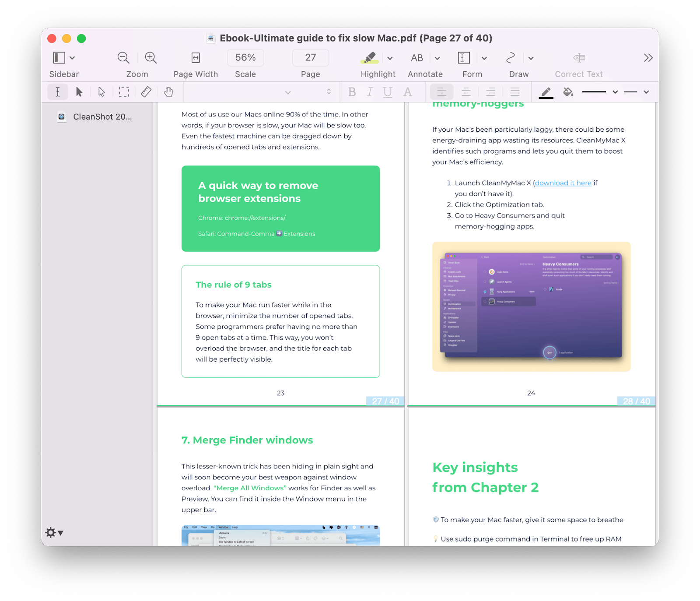The image size is (700, 601).
Task: Click the 28 / 40 page indicator
Action: (x=636, y=401)
